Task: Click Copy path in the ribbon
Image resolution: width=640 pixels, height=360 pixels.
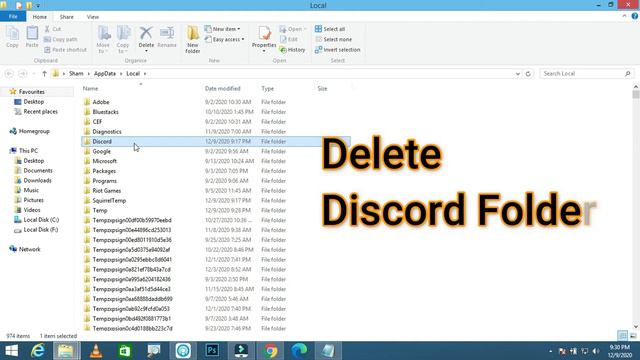Action: 60,39
